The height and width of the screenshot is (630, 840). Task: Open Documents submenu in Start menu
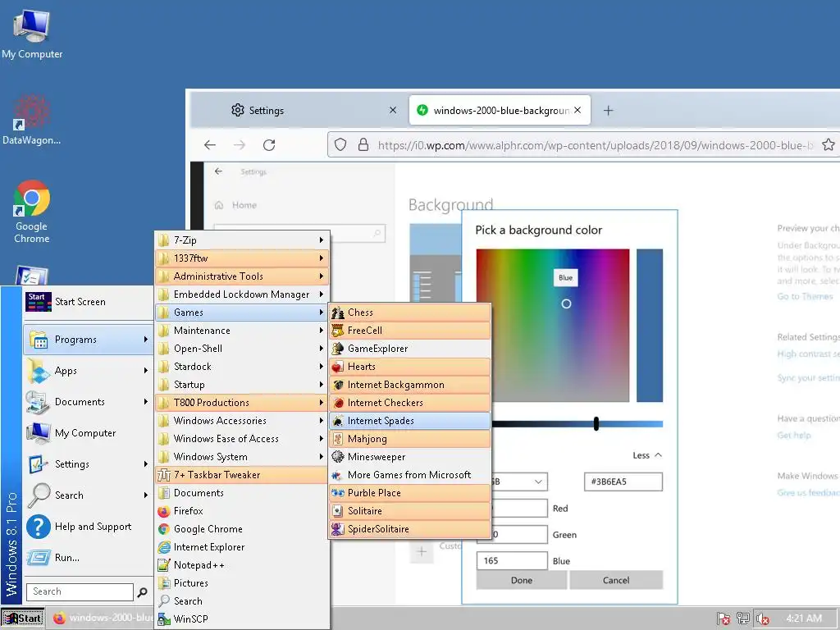pyautogui.click(x=88, y=402)
